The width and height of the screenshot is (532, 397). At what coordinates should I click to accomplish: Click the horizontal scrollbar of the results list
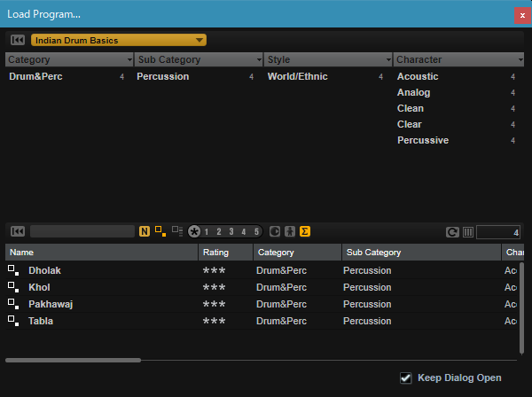pos(73,360)
